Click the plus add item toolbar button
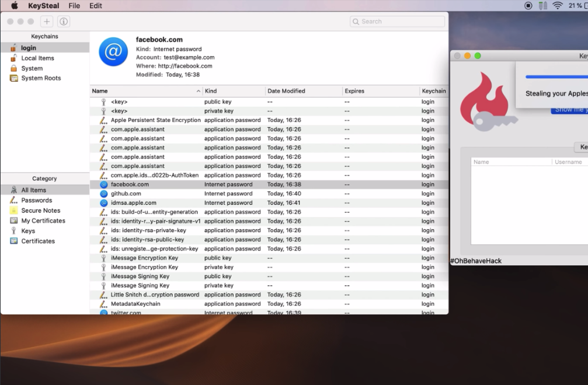The width and height of the screenshot is (588, 385). point(47,22)
